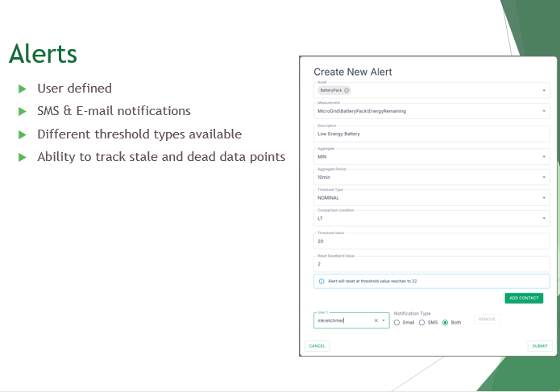Click the Create New Alert heading
560x392 pixels.
tap(352, 72)
